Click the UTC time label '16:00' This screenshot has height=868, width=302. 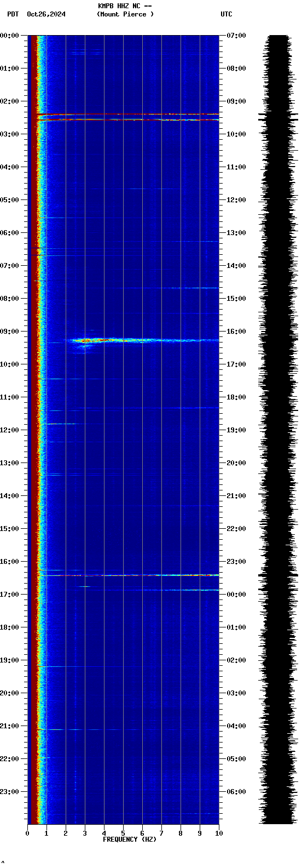(x=236, y=332)
